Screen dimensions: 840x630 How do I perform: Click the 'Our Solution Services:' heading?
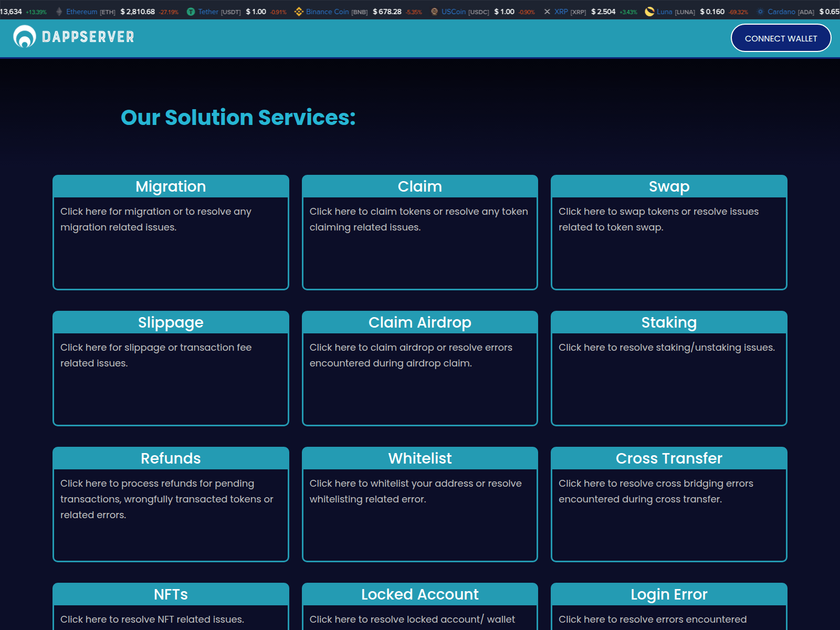[x=238, y=117]
